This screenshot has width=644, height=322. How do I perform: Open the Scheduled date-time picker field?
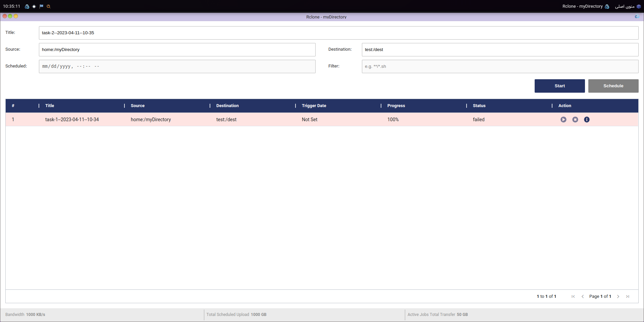[177, 66]
